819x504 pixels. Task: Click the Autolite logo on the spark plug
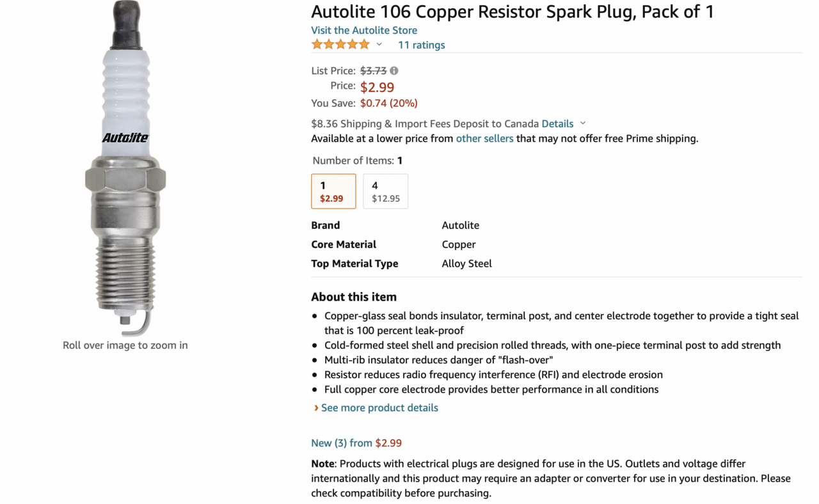tap(125, 138)
